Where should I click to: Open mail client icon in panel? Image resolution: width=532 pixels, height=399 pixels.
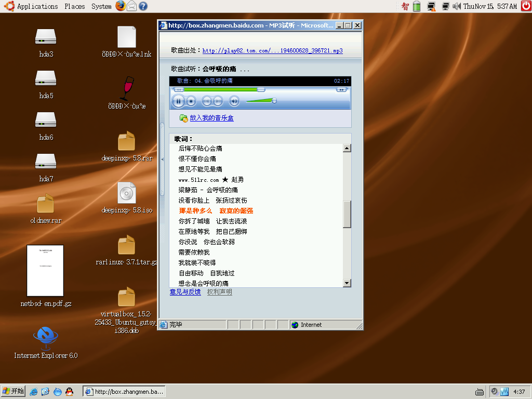[131, 6]
